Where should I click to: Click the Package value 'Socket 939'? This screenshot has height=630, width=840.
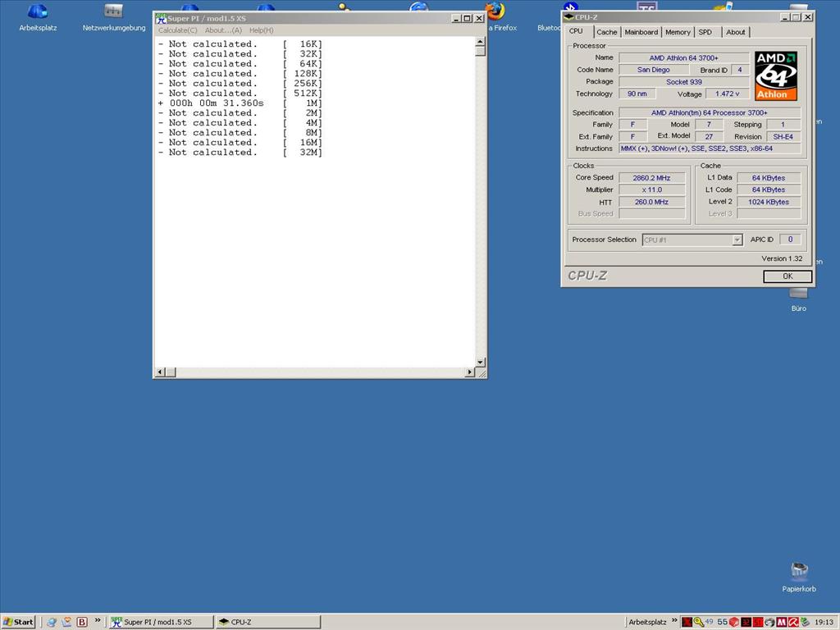(683, 82)
